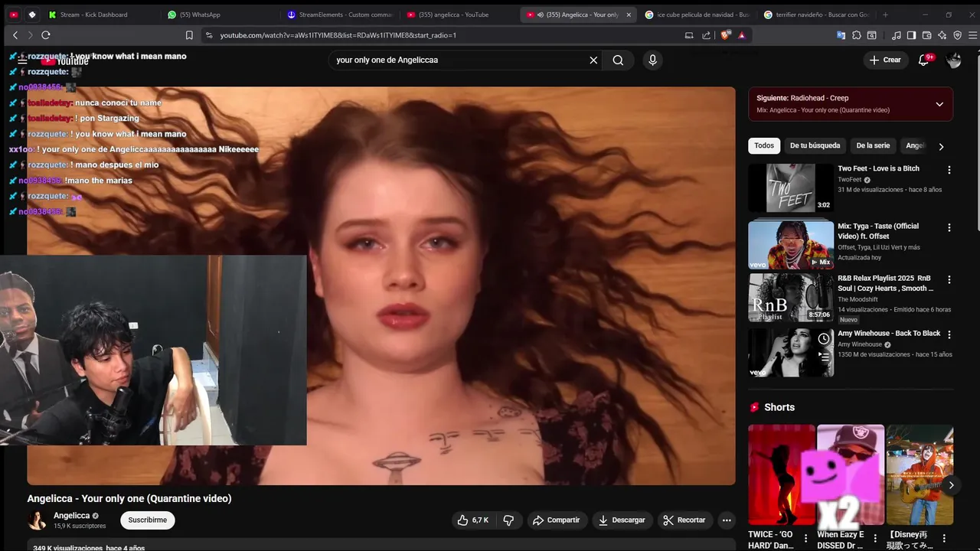The width and height of the screenshot is (980, 551).
Task: Open the Brave VPN shield icon
Action: (x=957, y=35)
